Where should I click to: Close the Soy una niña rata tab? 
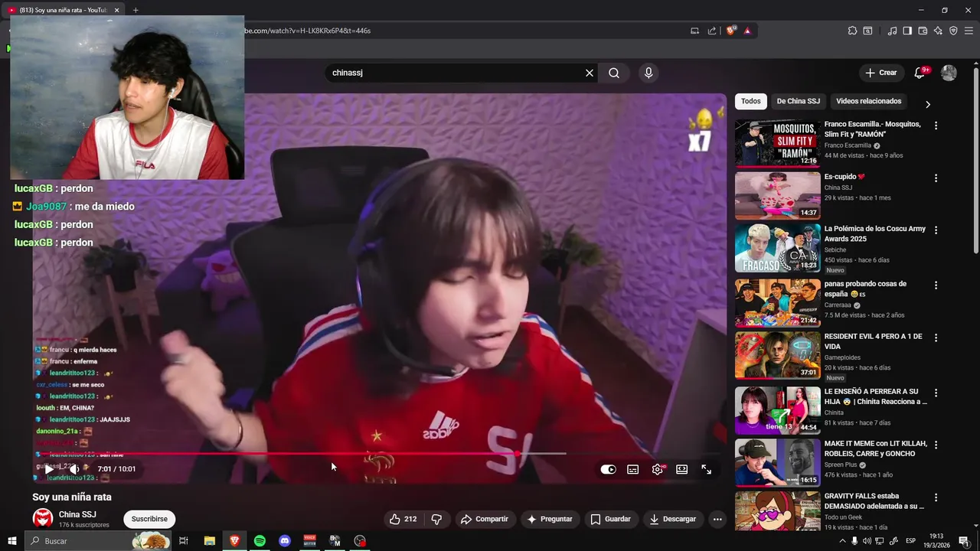116,10
